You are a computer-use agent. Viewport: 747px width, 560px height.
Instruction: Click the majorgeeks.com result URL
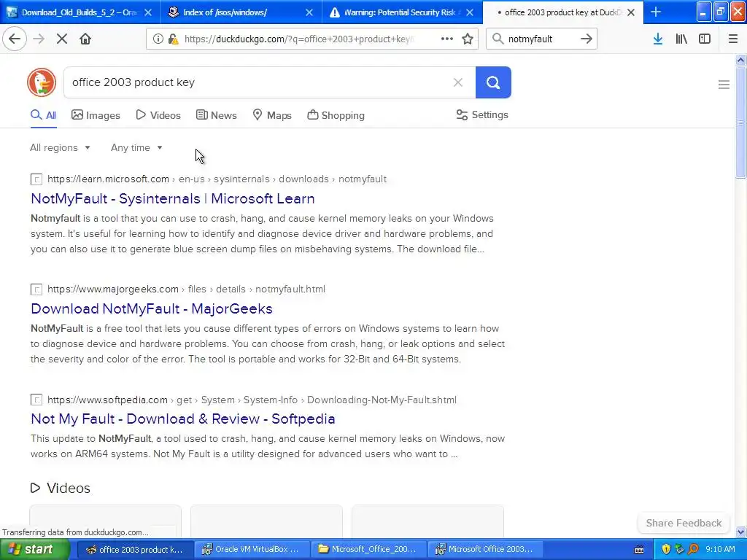186,289
